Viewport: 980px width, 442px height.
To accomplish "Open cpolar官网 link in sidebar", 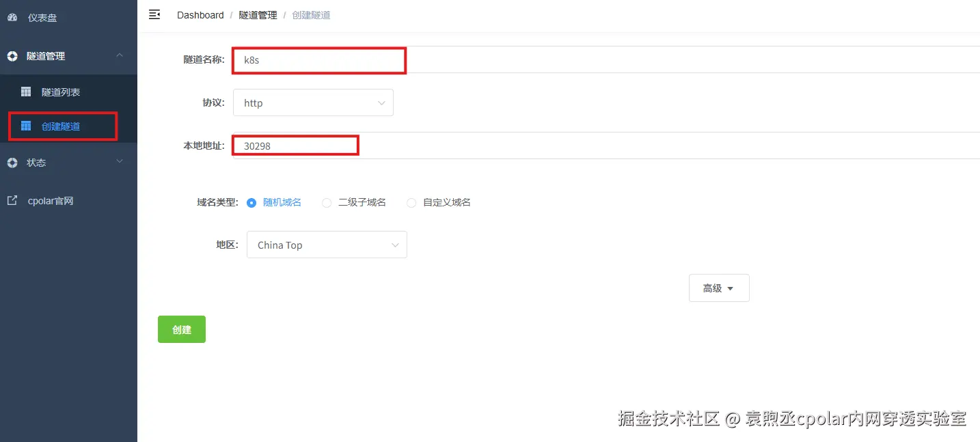I will pos(68,201).
